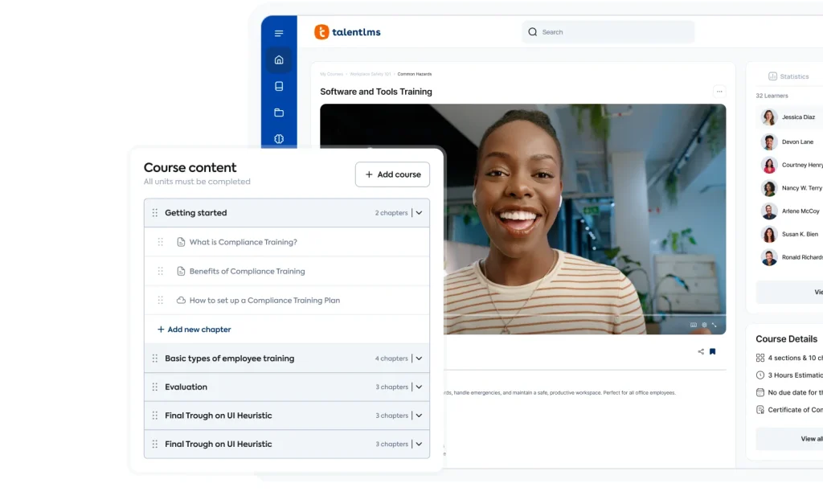The image size is (823, 504).
Task: Go to Home via sidebar icon
Action: 279,59
